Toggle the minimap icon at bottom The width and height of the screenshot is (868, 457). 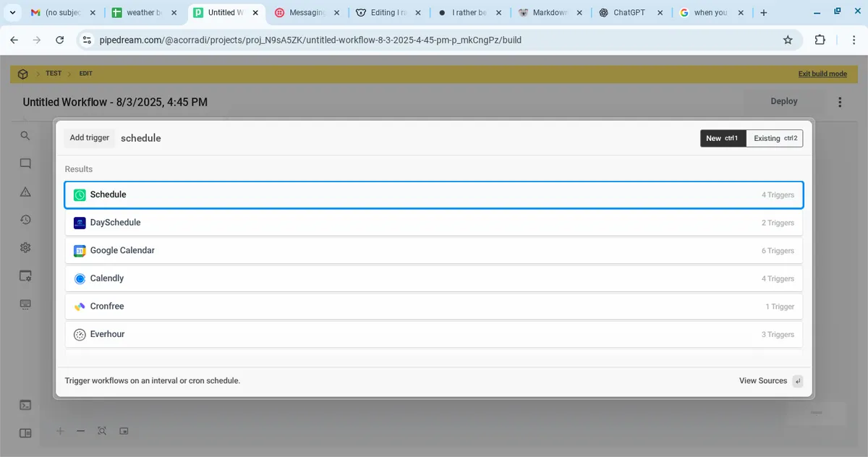coord(124,431)
